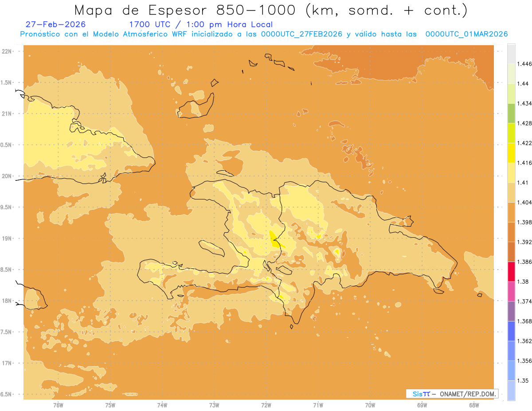Pick the light gray swatch above 1.446
Viewport: 532px width, 411px height.
click(x=511, y=54)
